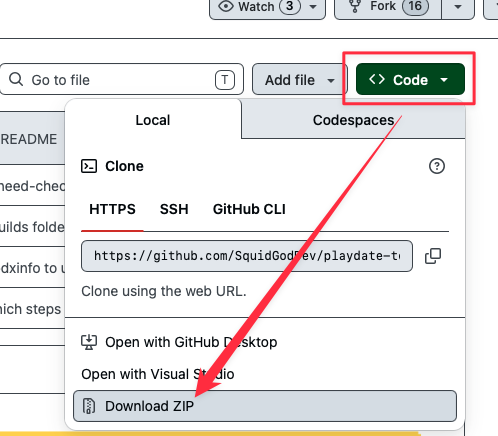Click the Go to file search field

(122, 80)
